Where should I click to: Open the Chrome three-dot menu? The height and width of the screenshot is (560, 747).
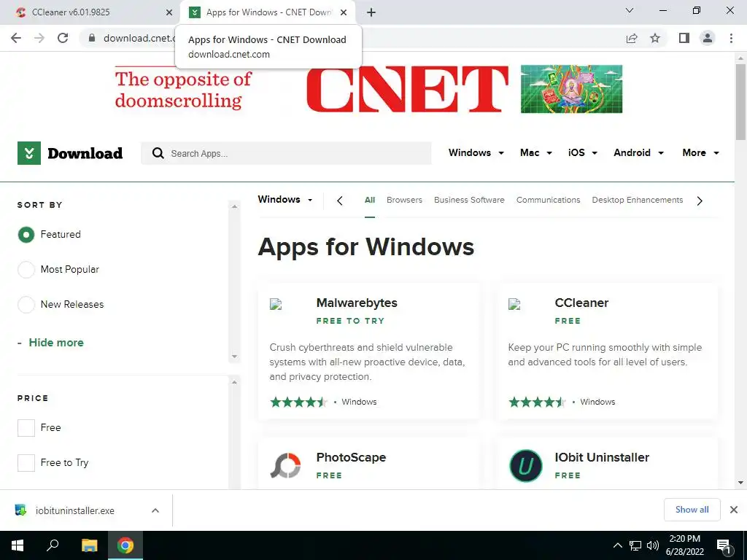coord(731,38)
